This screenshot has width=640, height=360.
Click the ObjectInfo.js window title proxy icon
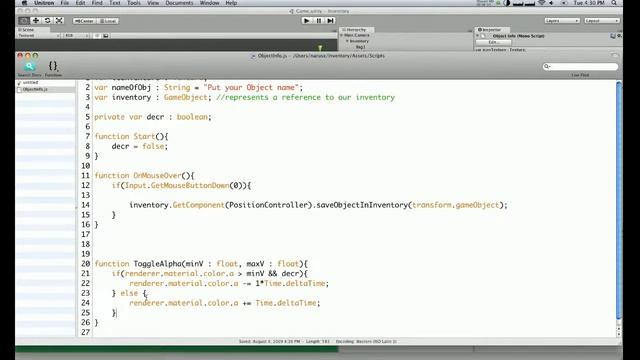point(253,56)
